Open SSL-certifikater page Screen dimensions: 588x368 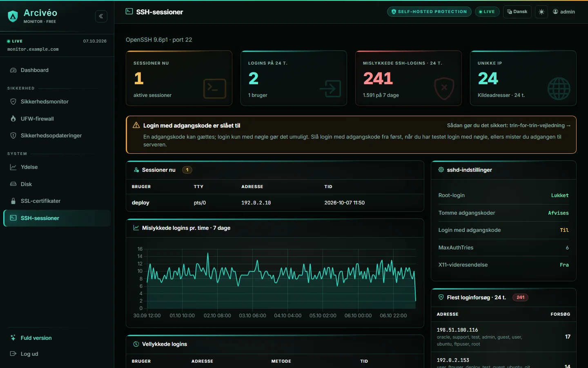click(x=57, y=201)
